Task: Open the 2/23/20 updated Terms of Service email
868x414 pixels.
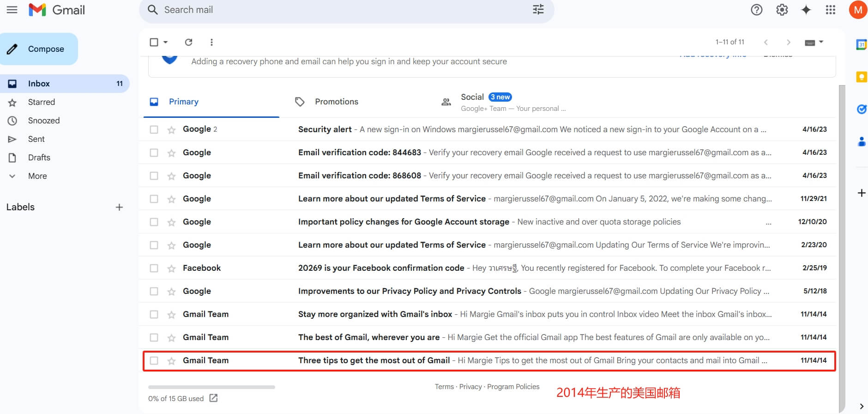Action: 488,245
